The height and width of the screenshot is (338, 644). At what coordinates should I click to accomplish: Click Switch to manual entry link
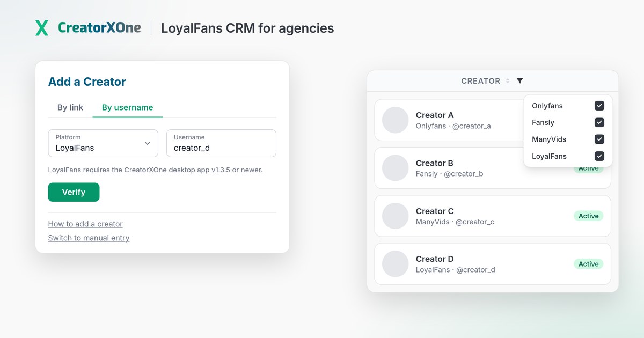click(89, 238)
